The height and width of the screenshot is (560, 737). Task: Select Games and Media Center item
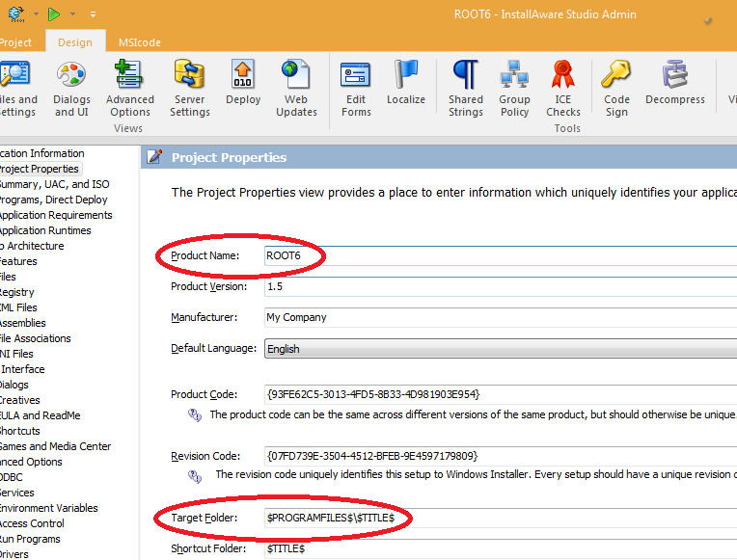pos(55,446)
